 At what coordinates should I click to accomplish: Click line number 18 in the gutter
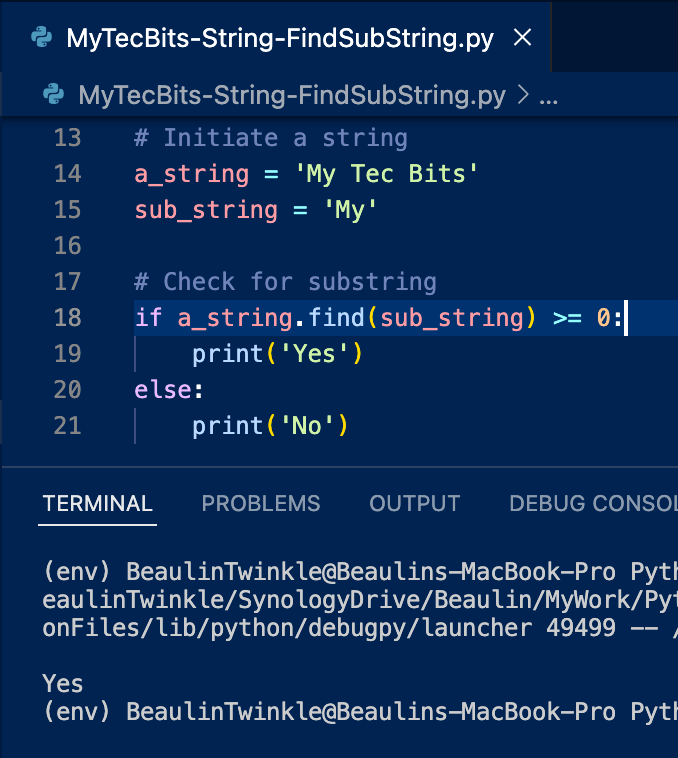67,318
